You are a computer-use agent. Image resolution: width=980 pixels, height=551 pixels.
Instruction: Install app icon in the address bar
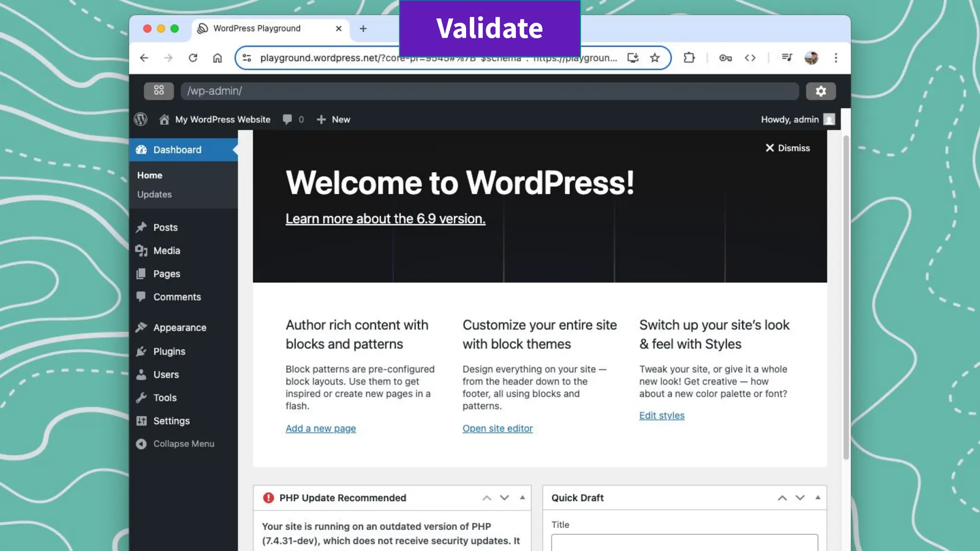633,58
